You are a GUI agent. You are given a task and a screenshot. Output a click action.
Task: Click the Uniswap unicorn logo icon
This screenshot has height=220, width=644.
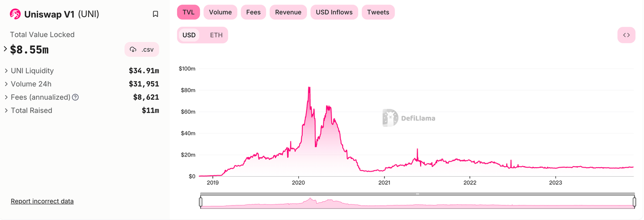16,14
